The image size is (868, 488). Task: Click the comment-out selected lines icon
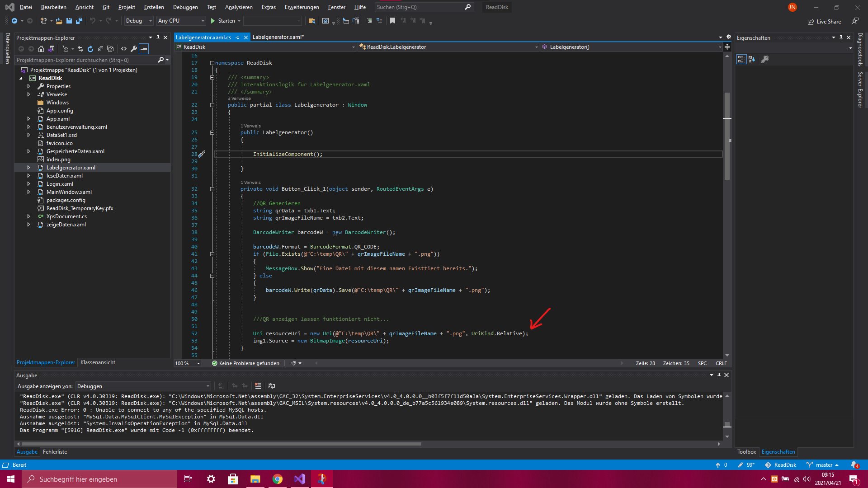(369, 21)
